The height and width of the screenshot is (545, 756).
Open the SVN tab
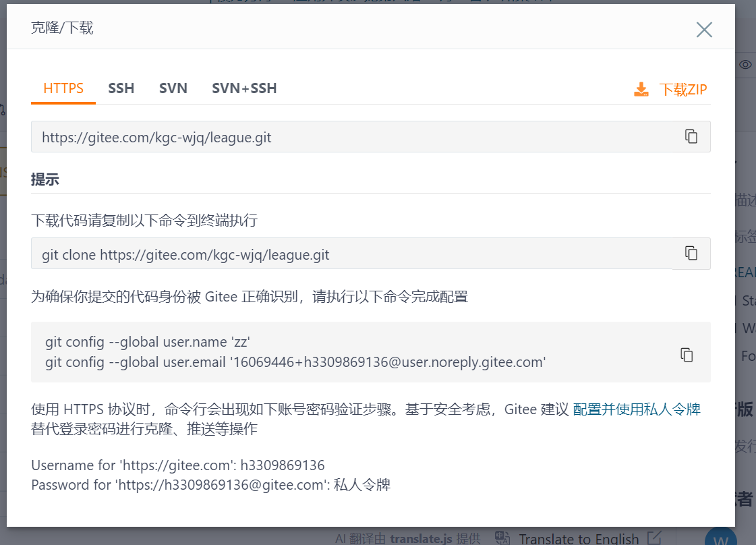173,88
